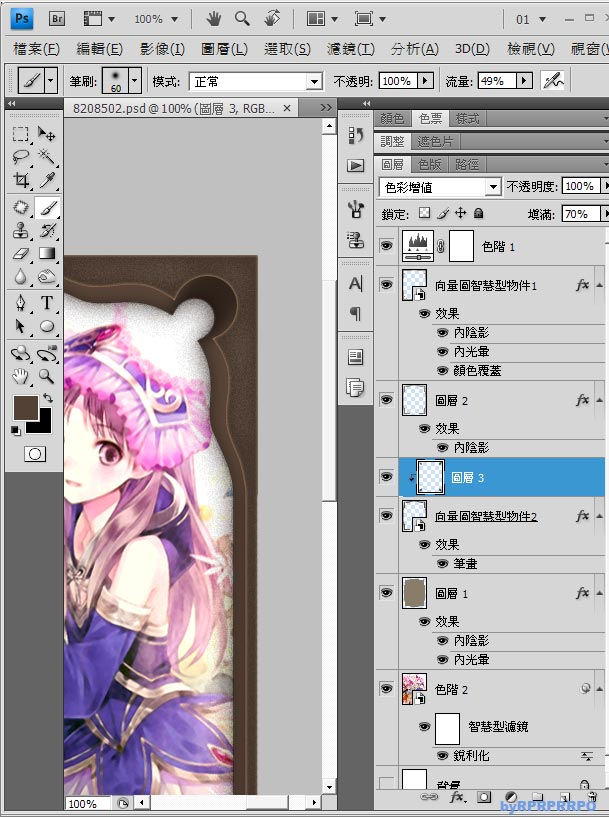Open the 濾鏡(T) menu
Image resolution: width=609 pixels, height=817 pixels.
(351, 49)
